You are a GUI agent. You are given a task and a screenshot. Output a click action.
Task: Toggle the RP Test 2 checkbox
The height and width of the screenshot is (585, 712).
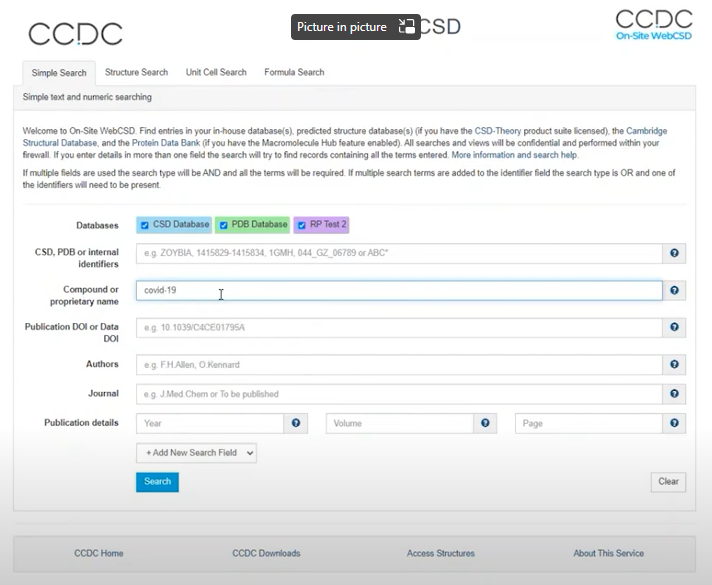(x=301, y=225)
